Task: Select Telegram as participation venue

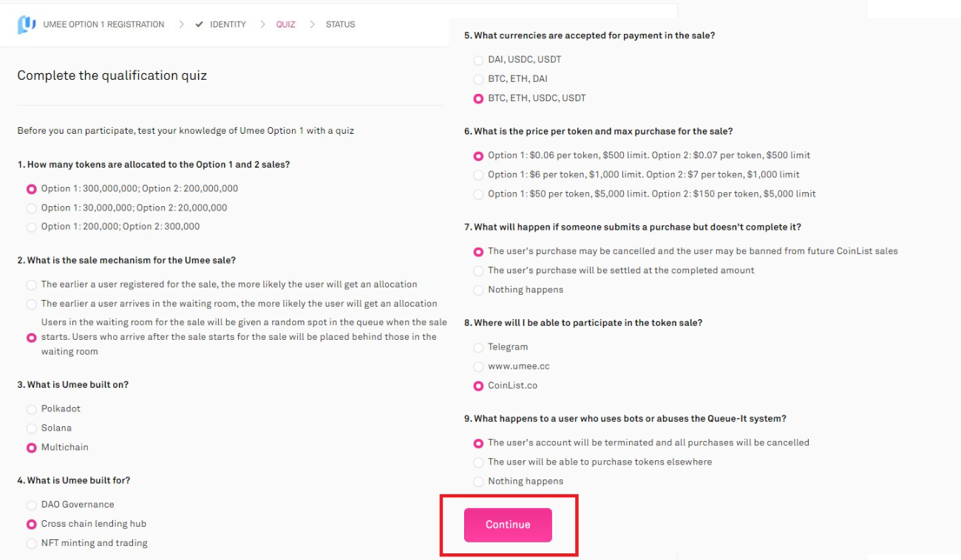Action: [478, 347]
